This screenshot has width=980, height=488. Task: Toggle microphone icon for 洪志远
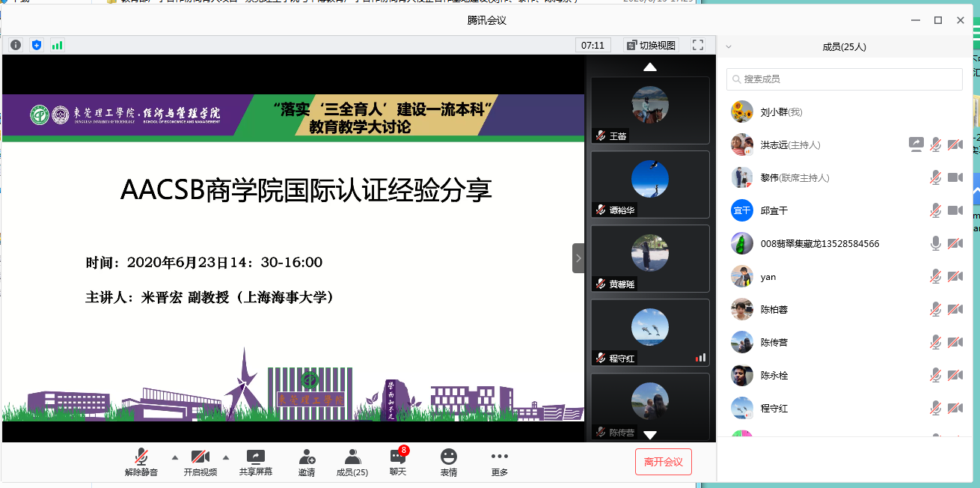935,144
